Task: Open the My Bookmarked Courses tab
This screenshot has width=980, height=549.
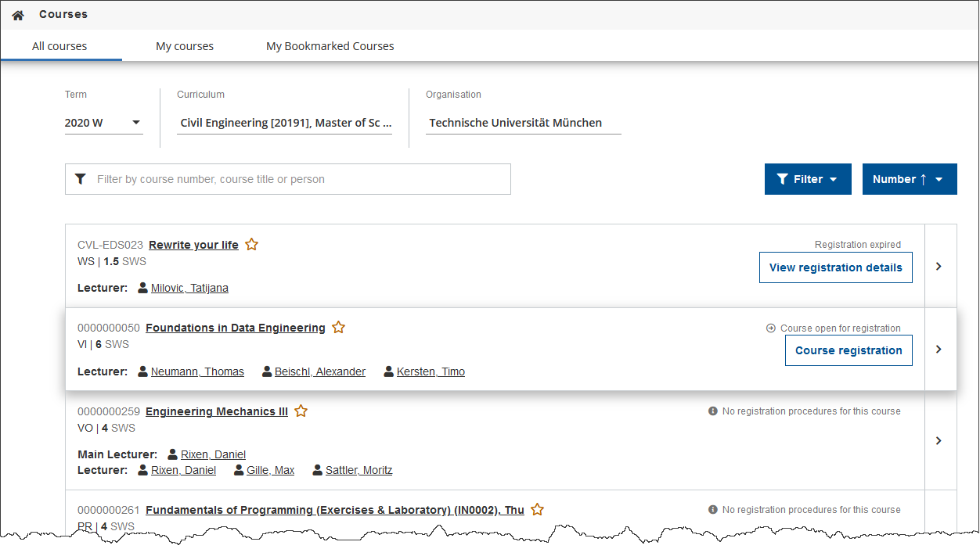Action: (330, 46)
